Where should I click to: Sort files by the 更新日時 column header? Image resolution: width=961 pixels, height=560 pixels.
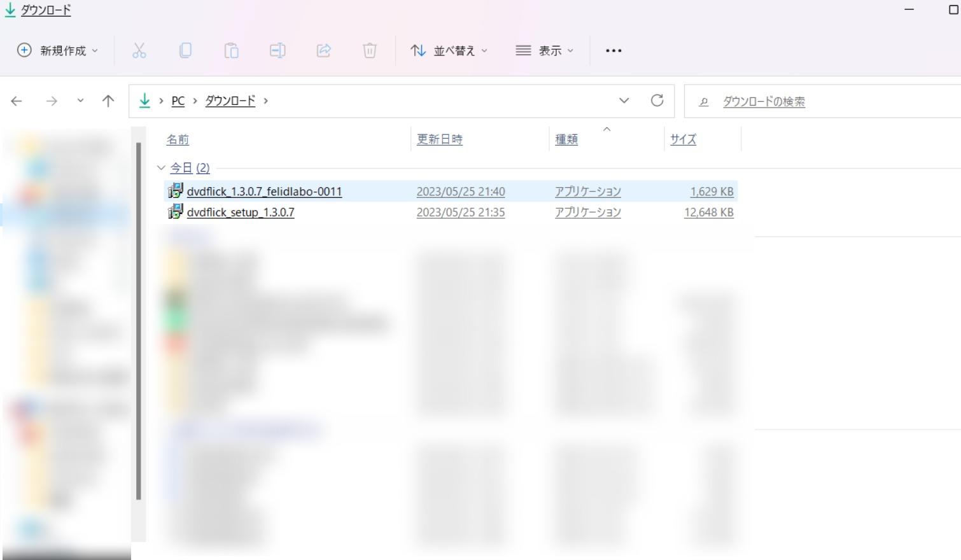[x=439, y=139]
